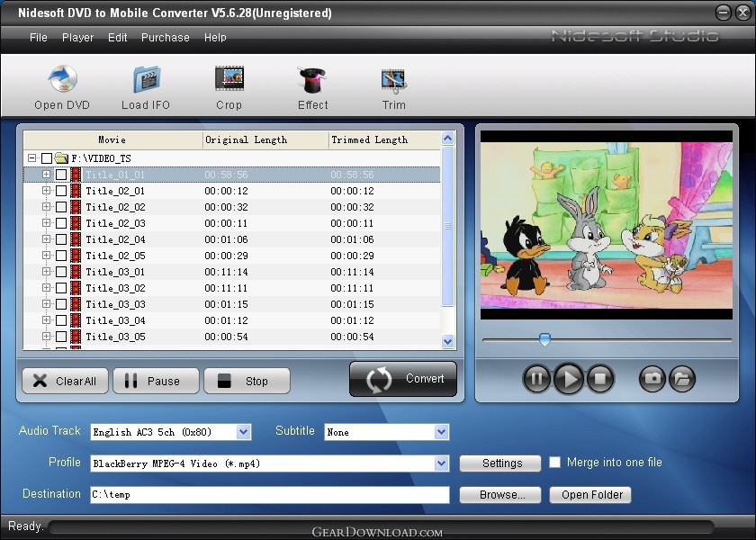The width and height of the screenshot is (756, 540).
Task: Stop the preview player
Action: [600, 379]
